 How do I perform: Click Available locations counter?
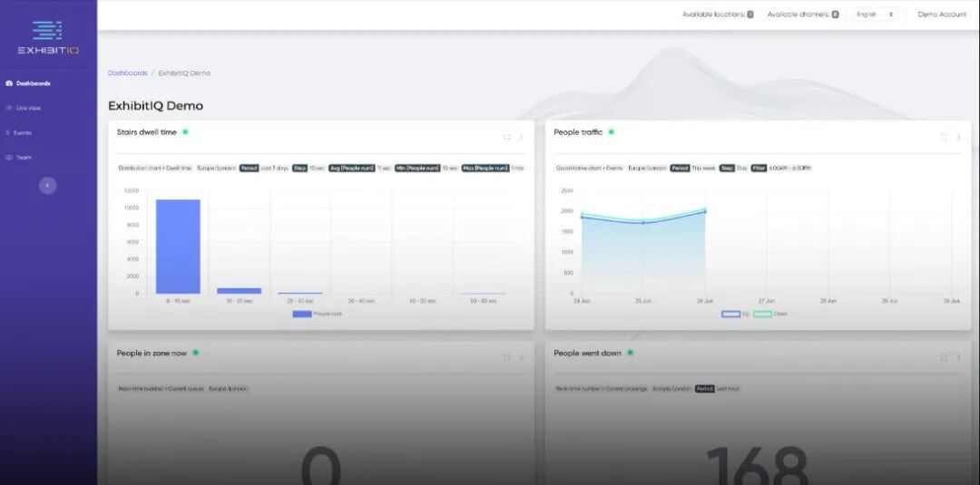click(718, 15)
